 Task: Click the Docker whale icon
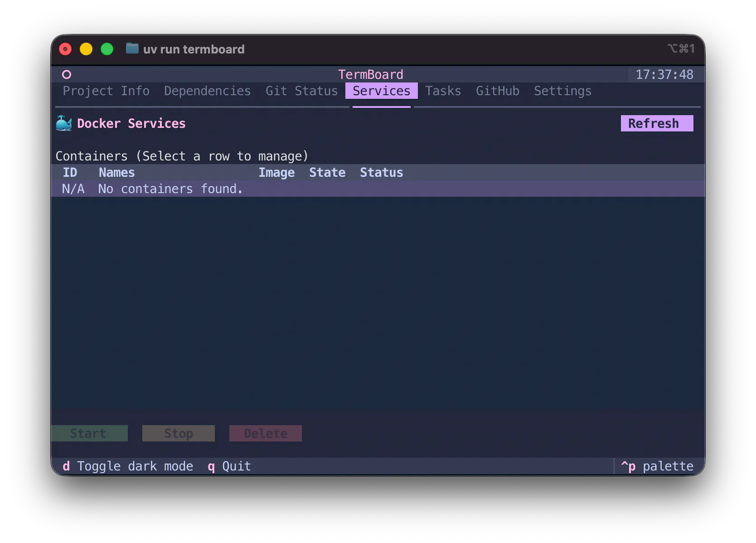click(x=64, y=123)
